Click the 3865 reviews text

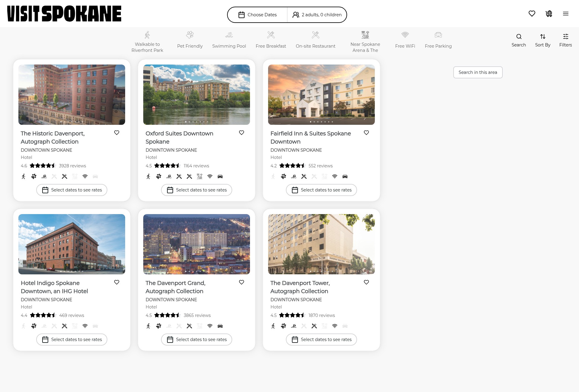pyautogui.click(x=197, y=315)
